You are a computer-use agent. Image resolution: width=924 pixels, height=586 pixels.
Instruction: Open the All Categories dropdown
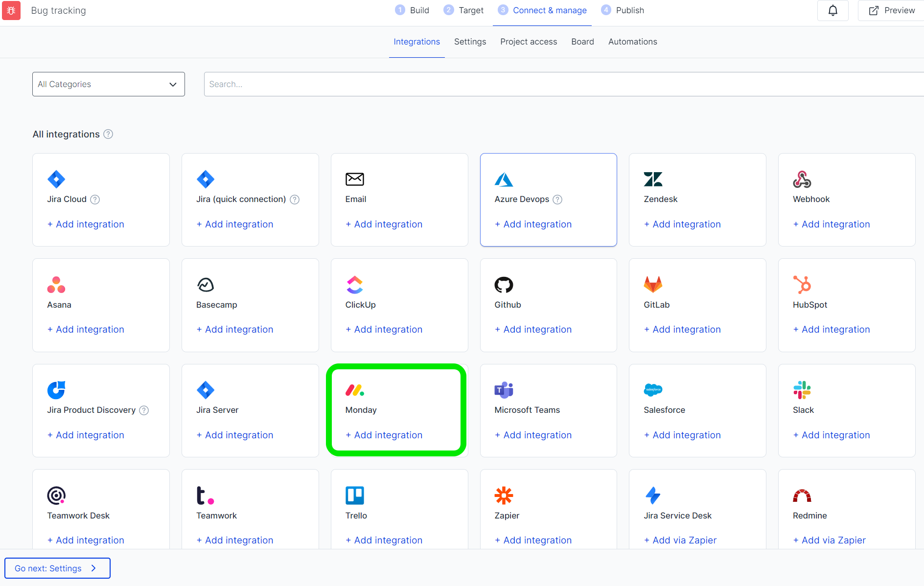pos(109,84)
